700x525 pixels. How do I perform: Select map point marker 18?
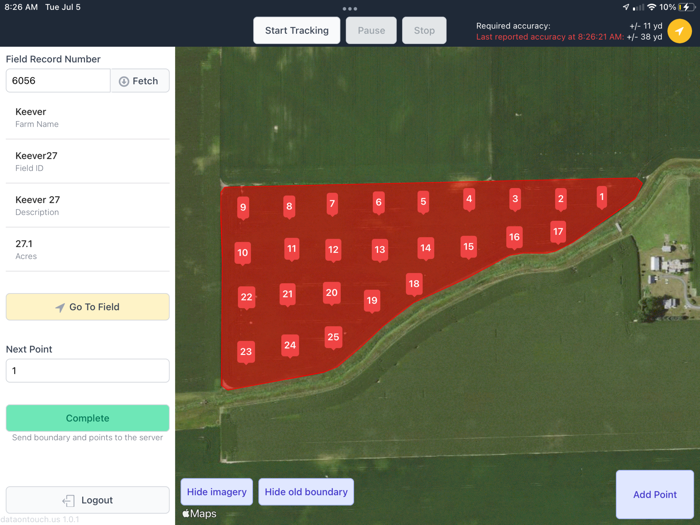414,284
